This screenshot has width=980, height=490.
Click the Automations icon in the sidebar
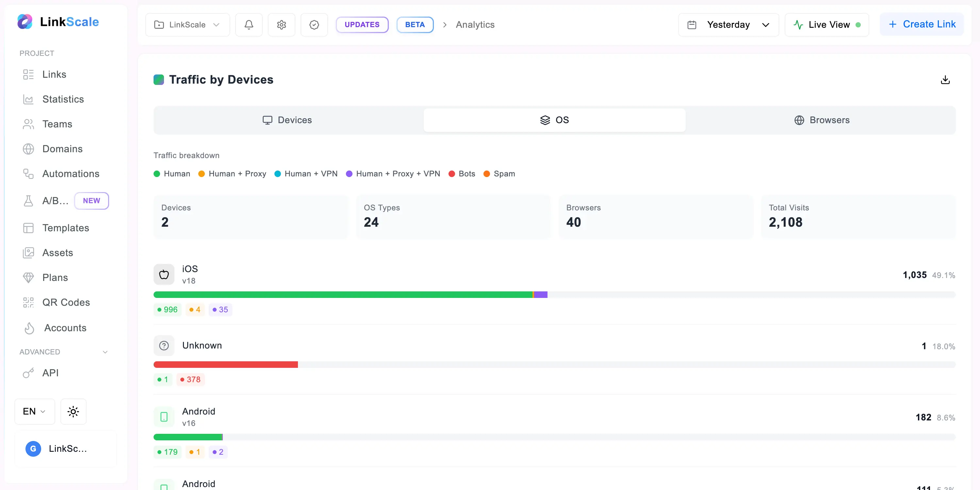[x=28, y=173]
